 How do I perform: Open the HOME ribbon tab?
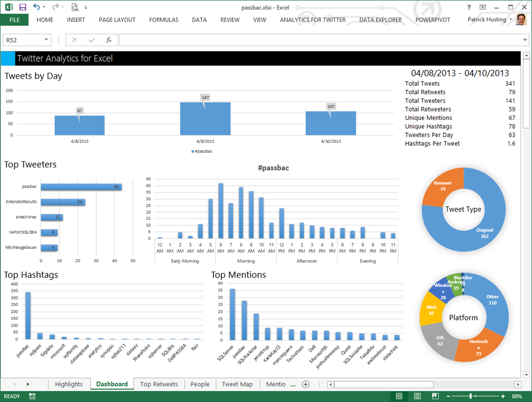[x=45, y=20]
